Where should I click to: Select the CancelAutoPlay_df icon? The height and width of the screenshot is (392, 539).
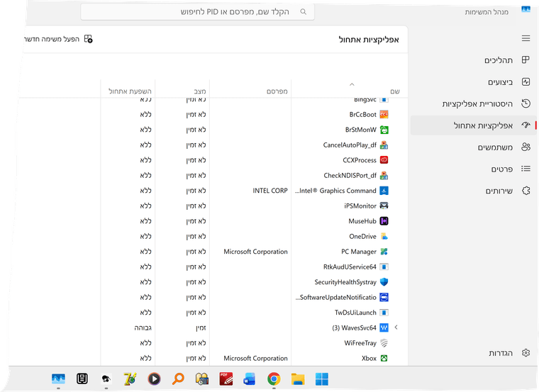click(x=384, y=145)
